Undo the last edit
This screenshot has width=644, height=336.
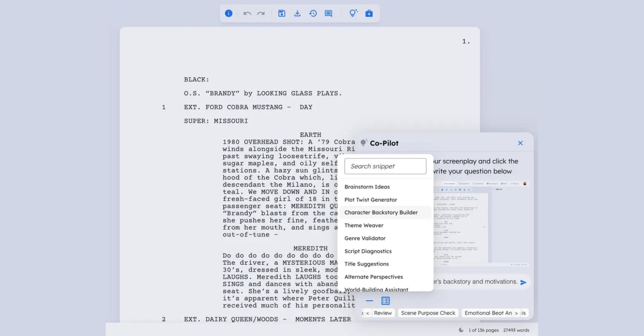click(x=248, y=13)
